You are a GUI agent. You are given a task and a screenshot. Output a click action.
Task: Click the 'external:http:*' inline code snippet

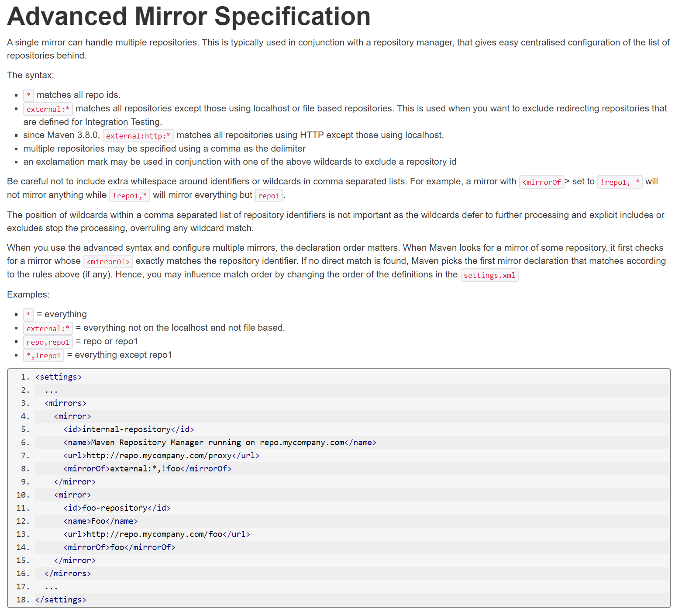(x=138, y=135)
